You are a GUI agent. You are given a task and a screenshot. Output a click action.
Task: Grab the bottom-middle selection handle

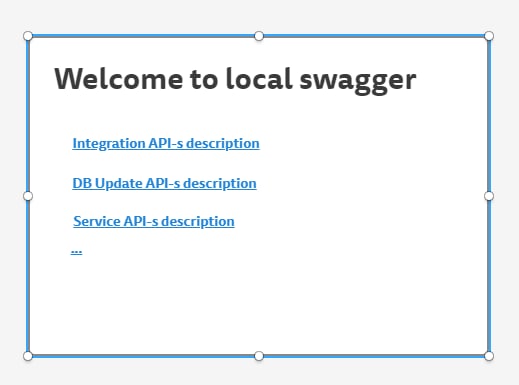(x=259, y=356)
